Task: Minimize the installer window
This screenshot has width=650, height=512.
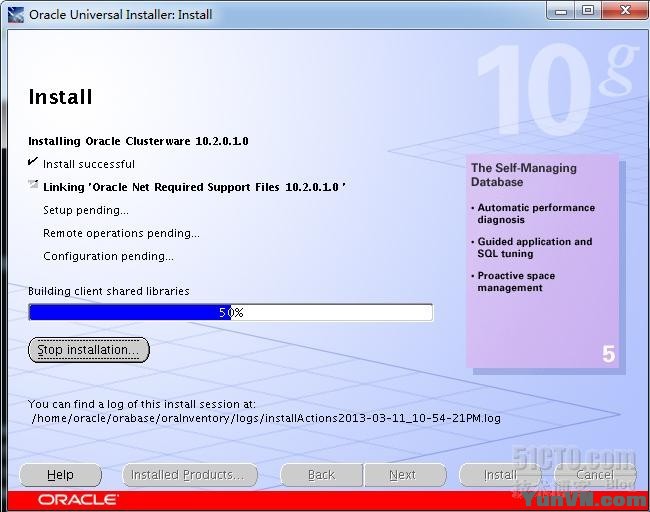Action: click(561, 11)
